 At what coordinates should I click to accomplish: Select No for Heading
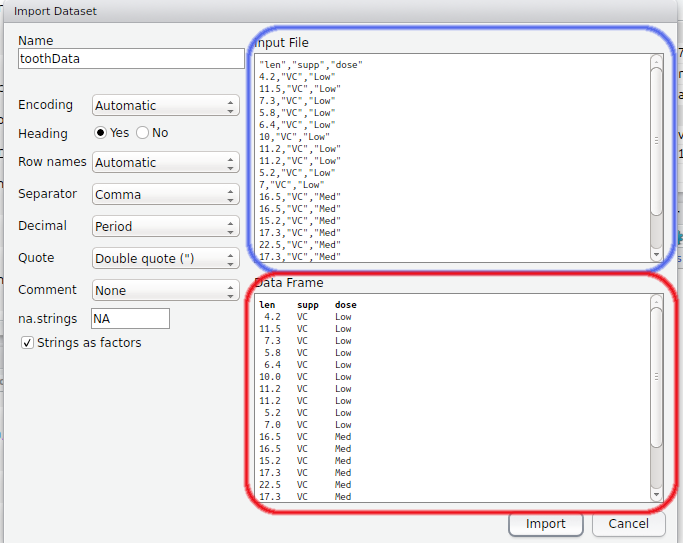click(143, 133)
